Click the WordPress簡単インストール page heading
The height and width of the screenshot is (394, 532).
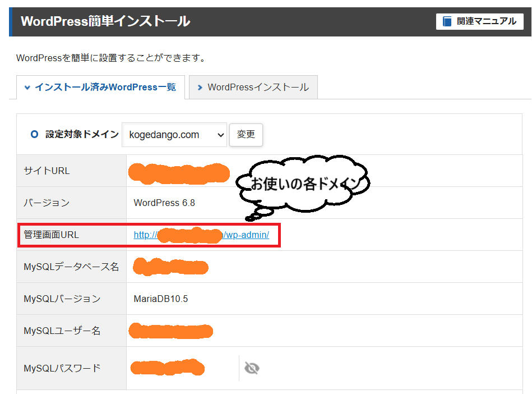(105, 21)
